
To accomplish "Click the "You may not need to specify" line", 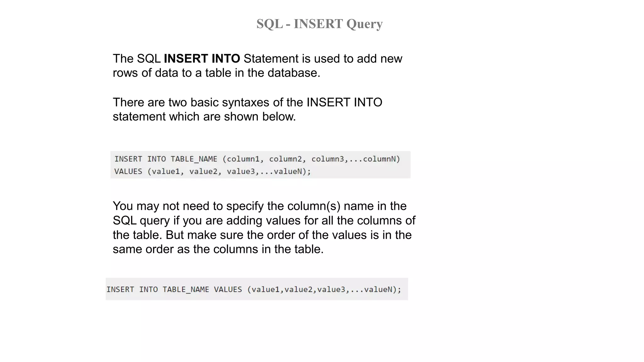I will [x=259, y=206].
